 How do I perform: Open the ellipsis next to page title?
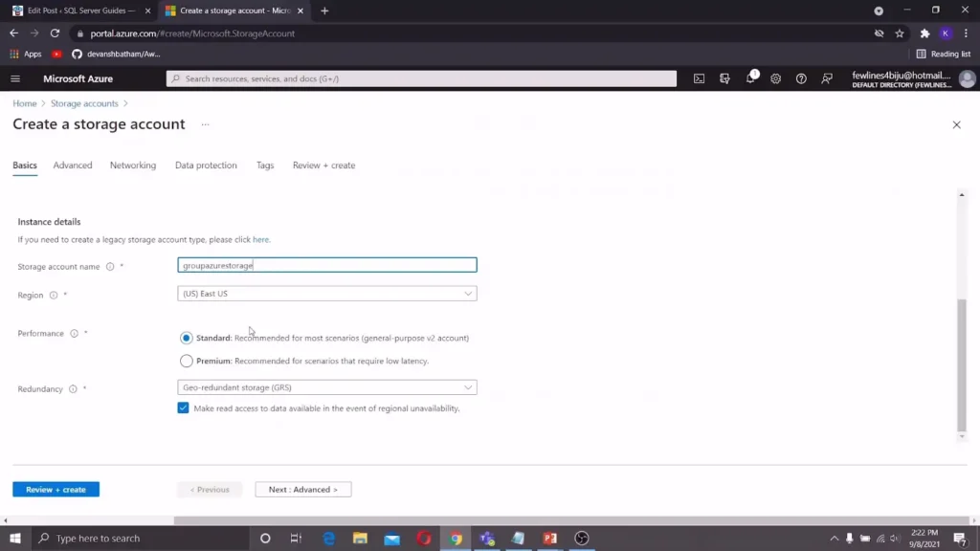coord(205,124)
